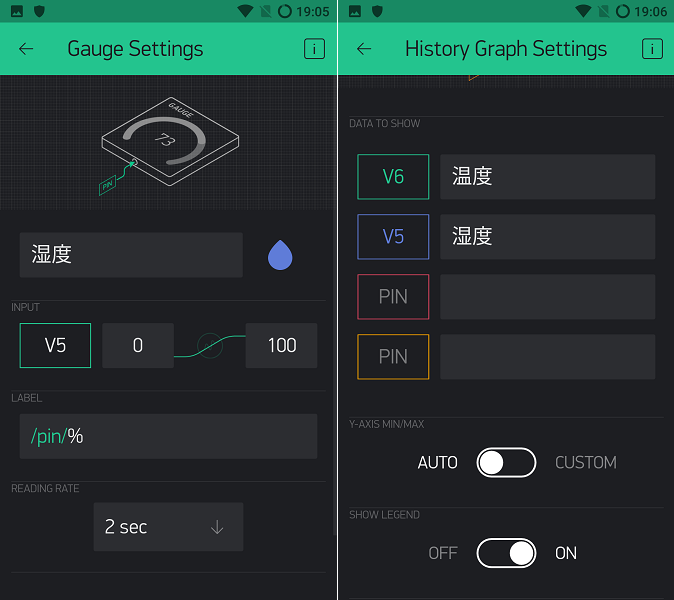This screenshot has width=674, height=600.
Task: Tap battery ring icon in left status bar
Action: pos(285,11)
